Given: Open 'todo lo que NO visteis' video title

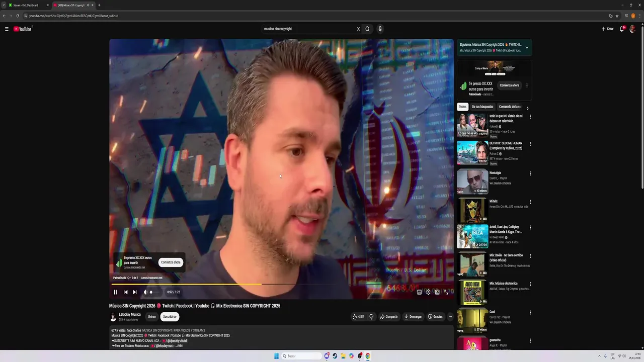Looking at the screenshot, I should 506,118.
